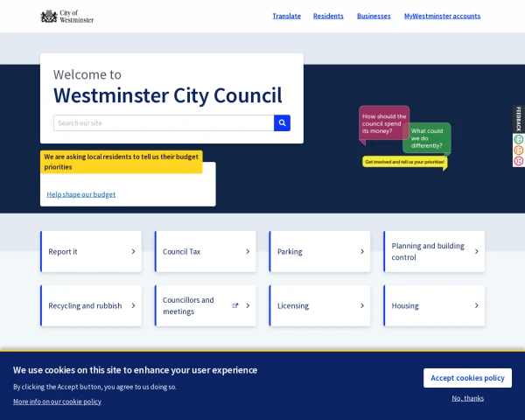Click the chevron on Housing card
The height and width of the screenshot is (420, 525).
[477, 305]
